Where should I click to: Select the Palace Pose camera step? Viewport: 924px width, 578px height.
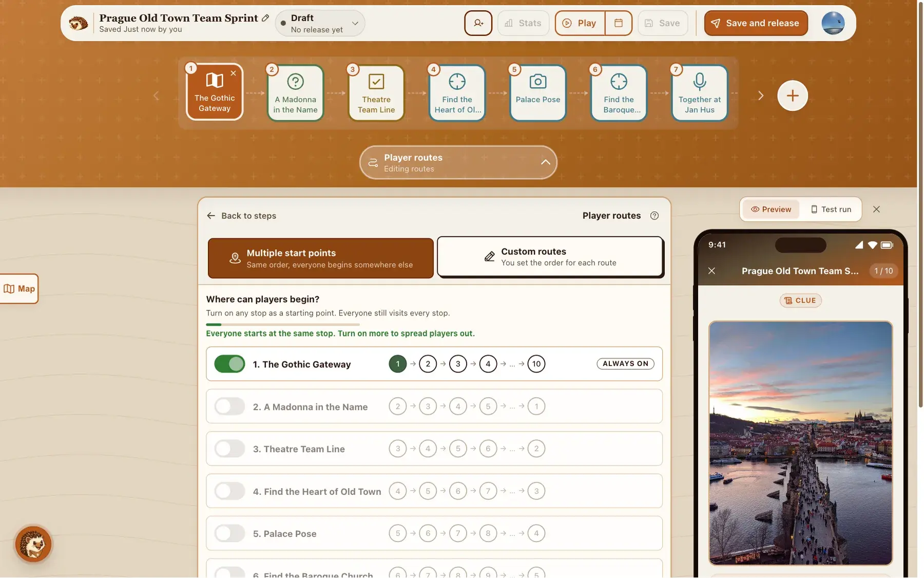coord(538,93)
